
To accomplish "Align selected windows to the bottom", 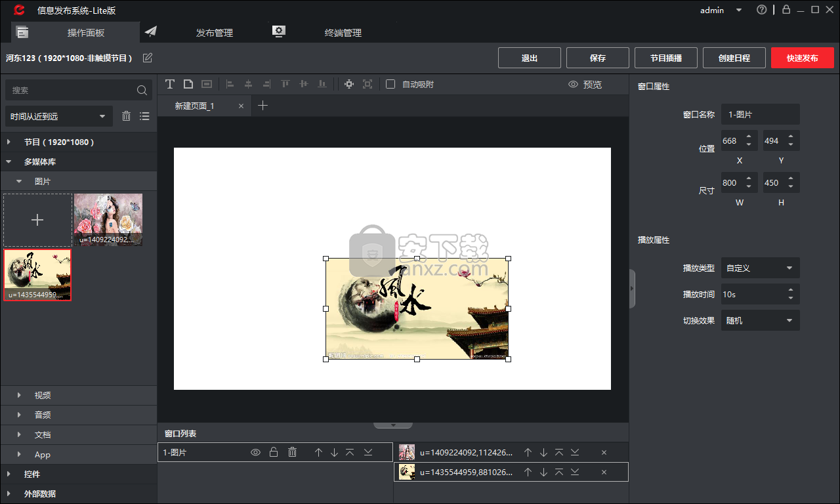I will click(x=322, y=84).
